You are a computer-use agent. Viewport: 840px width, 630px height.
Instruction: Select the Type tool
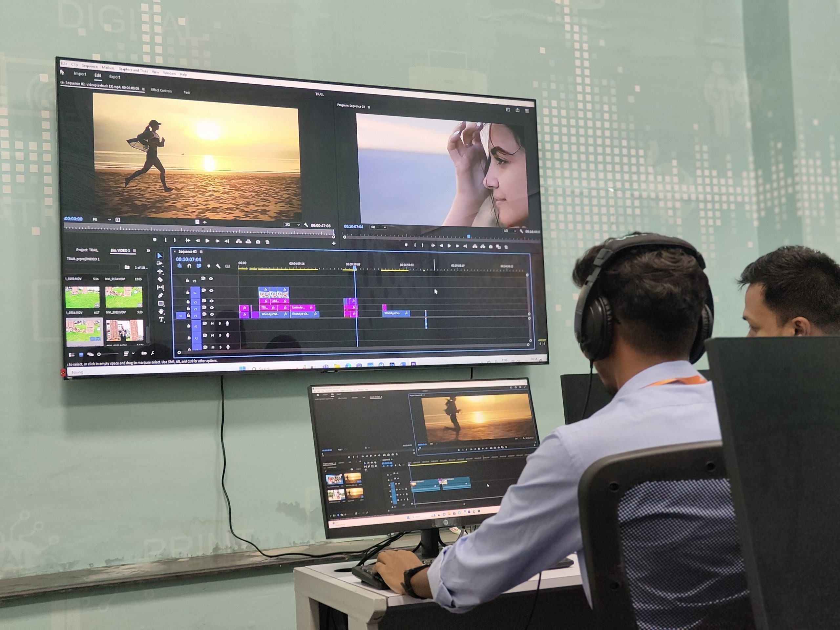point(161,320)
